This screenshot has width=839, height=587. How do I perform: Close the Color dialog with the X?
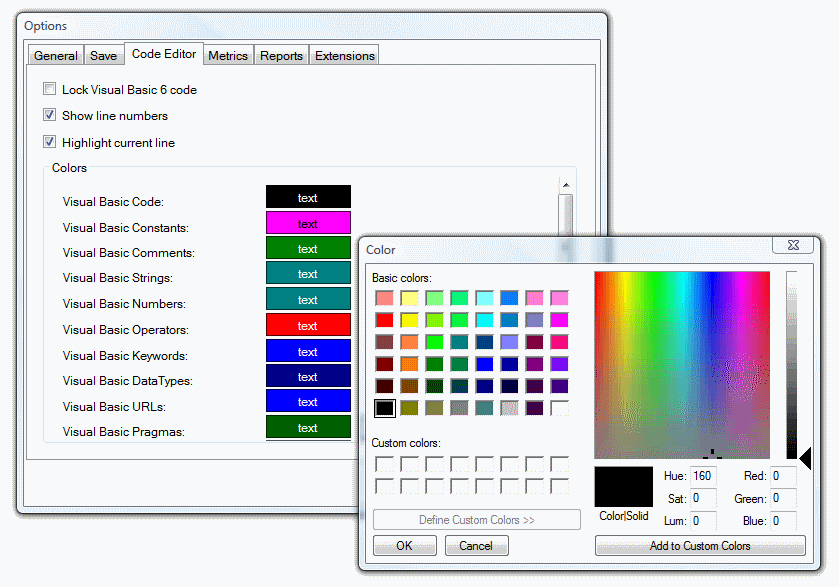pyautogui.click(x=793, y=245)
